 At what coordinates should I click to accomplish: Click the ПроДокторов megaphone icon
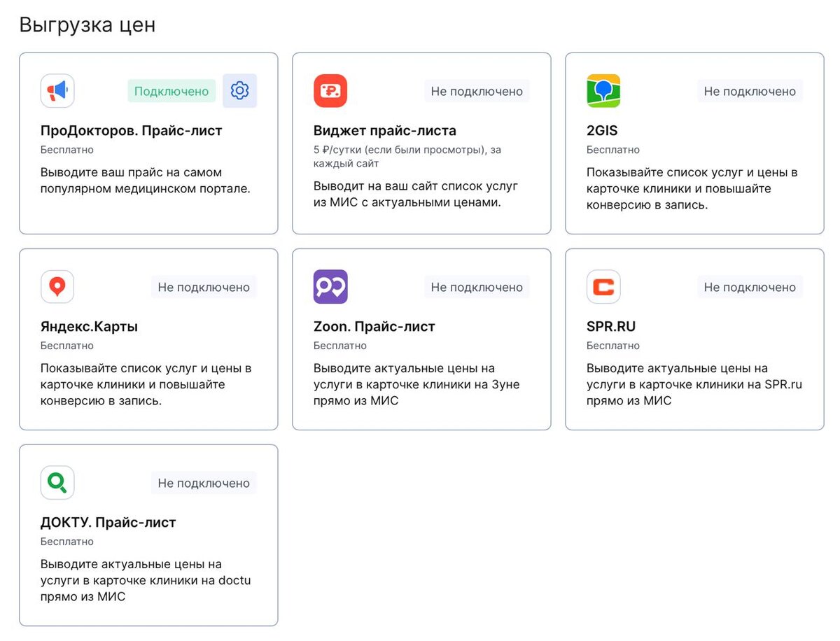pyautogui.click(x=57, y=91)
